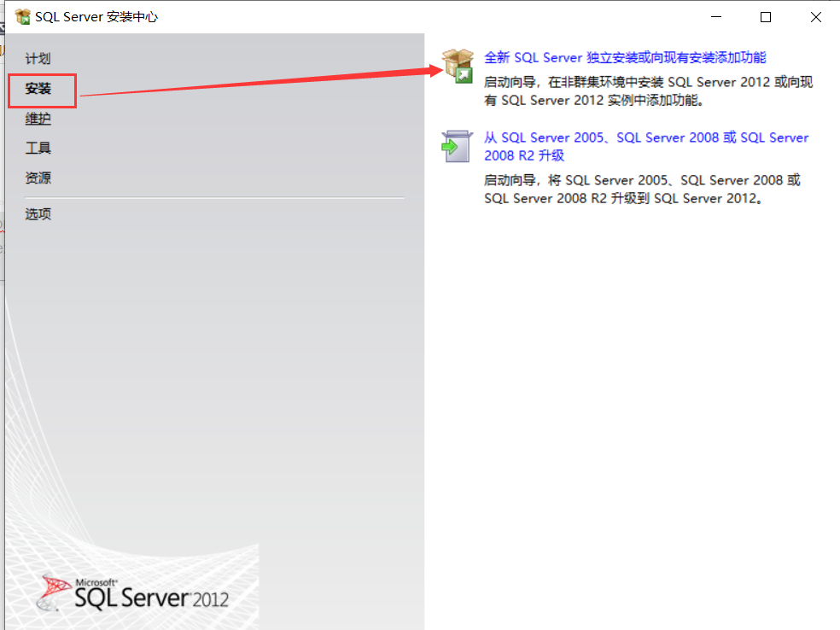The height and width of the screenshot is (630, 840).
Task: Maximize the installation center window
Action: pos(766,17)
